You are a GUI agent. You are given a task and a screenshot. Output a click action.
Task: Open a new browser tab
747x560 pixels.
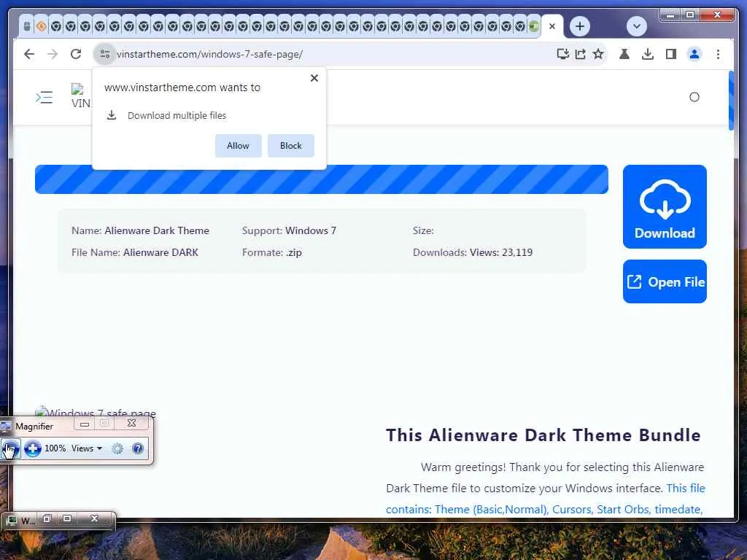point(580,26)
